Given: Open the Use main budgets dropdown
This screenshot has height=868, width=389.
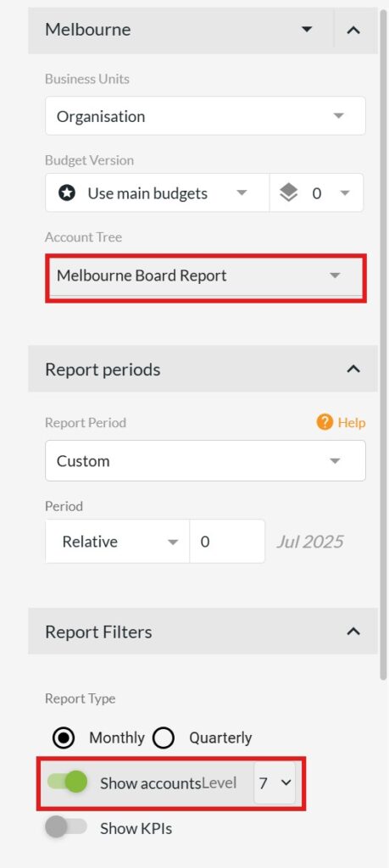Looking at the screenshot, I should pyautogui.click(x=157, y=192).
